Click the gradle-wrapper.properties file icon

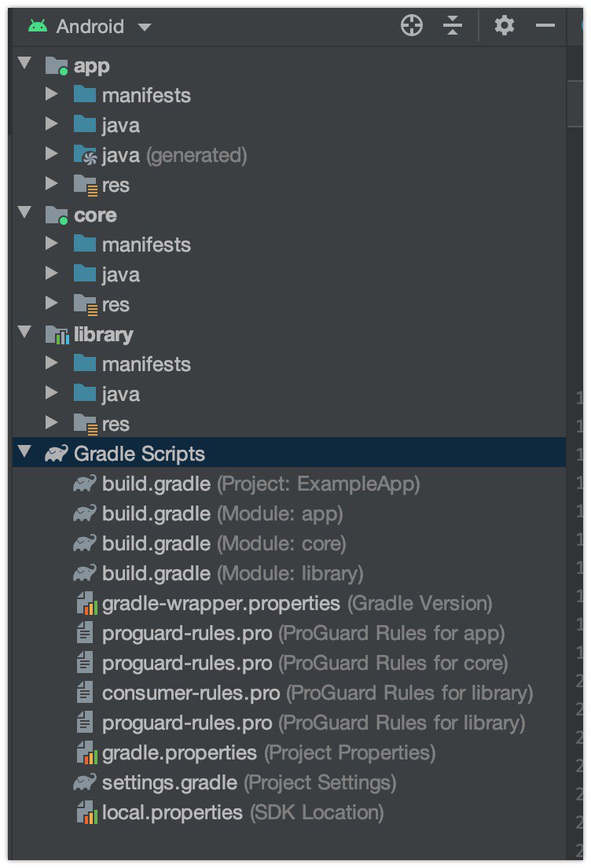click(x=86, y=603)
